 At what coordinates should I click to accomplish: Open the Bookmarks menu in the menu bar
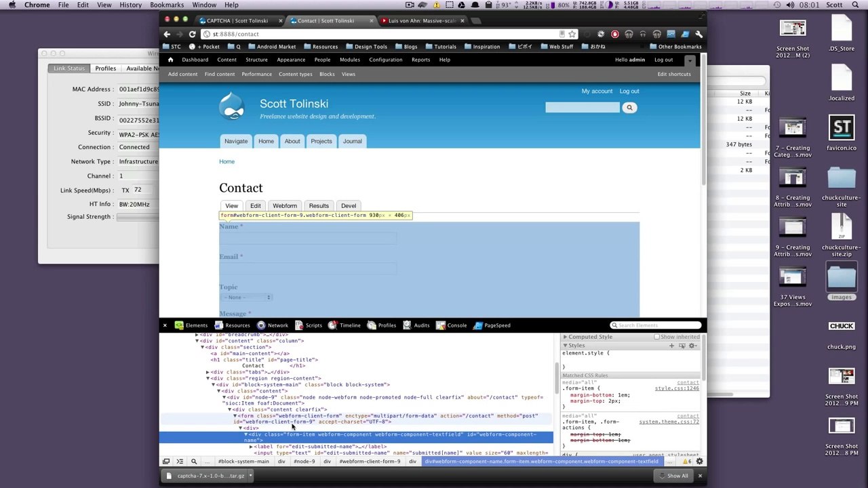tap(167, 5)
